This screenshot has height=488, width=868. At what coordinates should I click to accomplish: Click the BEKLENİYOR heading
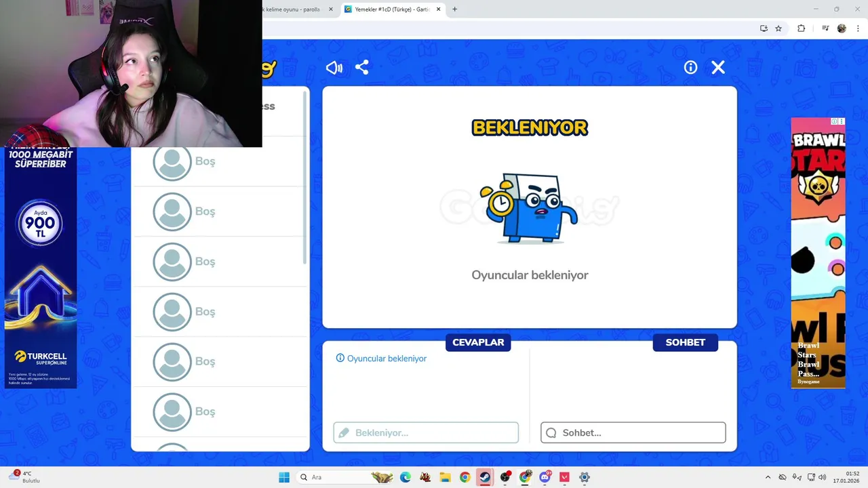530,127
